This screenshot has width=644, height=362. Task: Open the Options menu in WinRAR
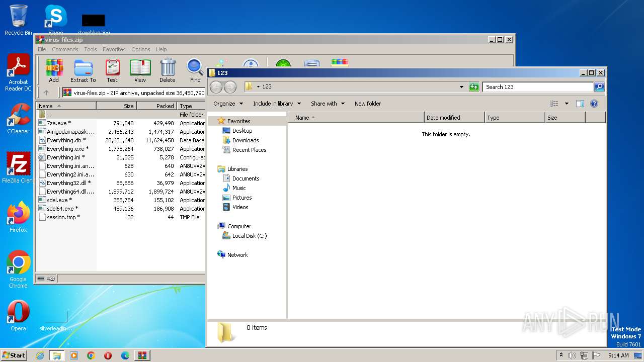click(x=141, y=49)
